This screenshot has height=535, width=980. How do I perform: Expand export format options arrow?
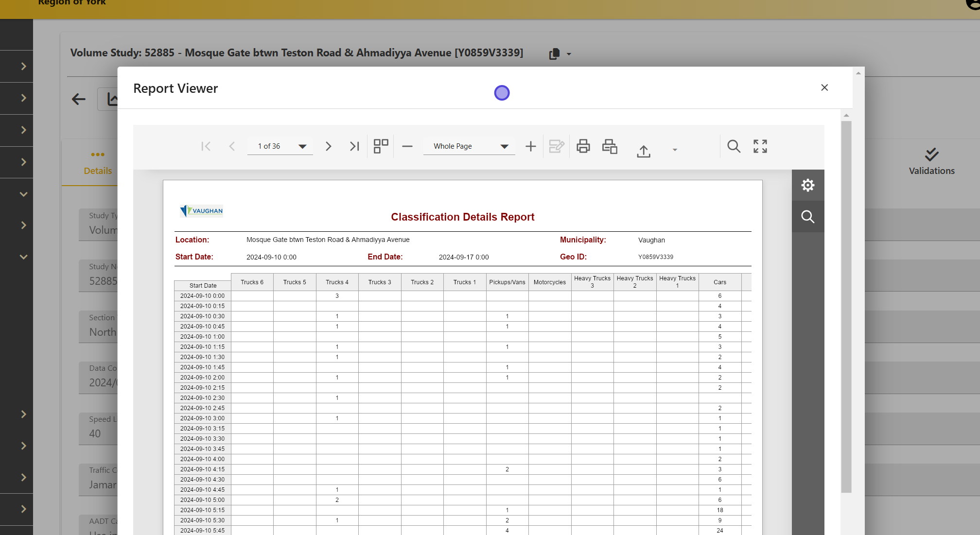pos(675,150)
